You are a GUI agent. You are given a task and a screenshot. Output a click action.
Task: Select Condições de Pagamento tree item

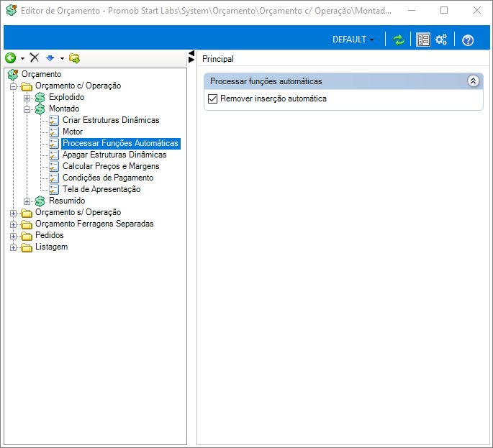[107, 178]
